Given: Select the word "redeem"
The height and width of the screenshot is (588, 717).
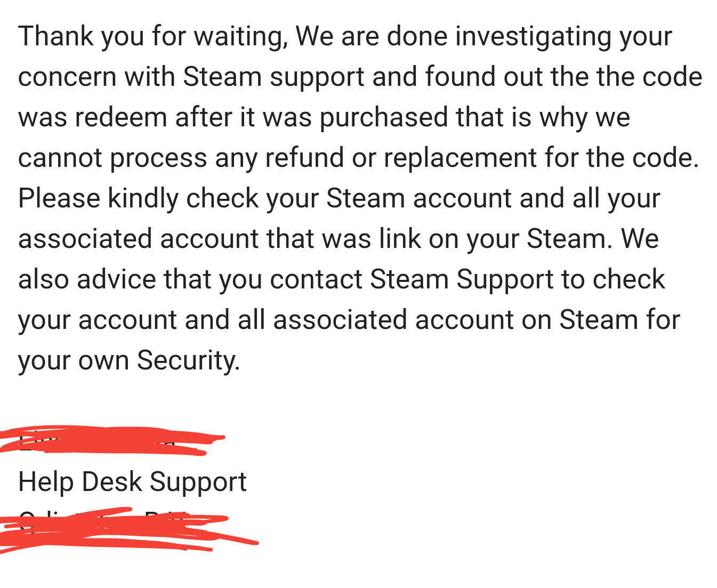Looking at the screenshot, I should pos(121,117).
